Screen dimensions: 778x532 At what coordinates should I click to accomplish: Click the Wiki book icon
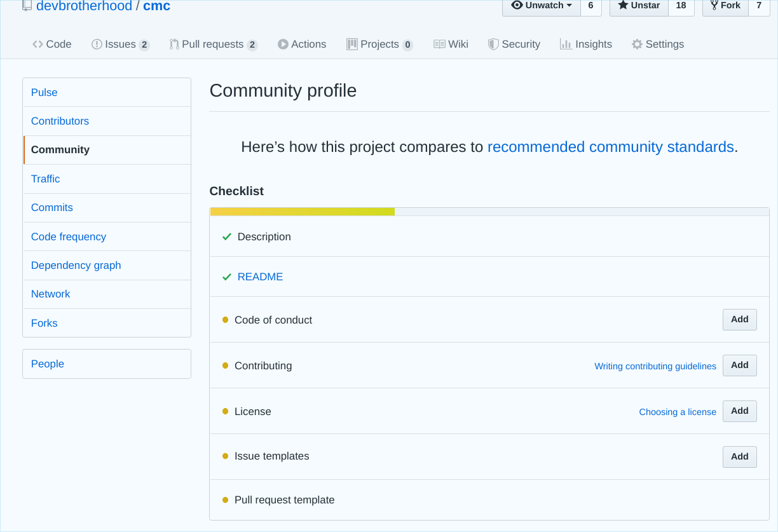coord(439,44)
